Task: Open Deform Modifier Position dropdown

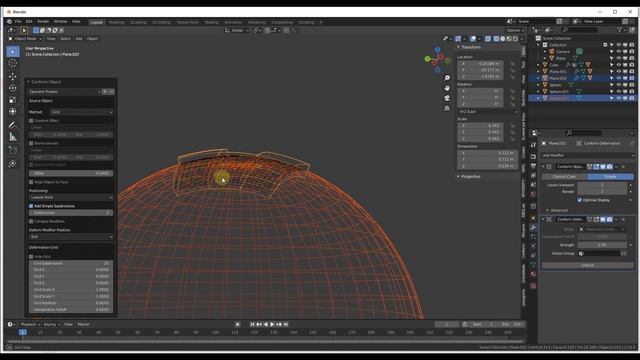Action: [71, 237]
